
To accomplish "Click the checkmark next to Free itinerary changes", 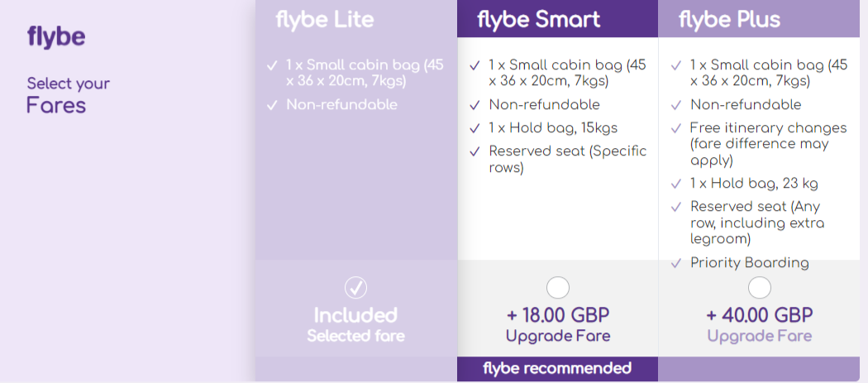I will pyautogui.click(x=676, y=128).
